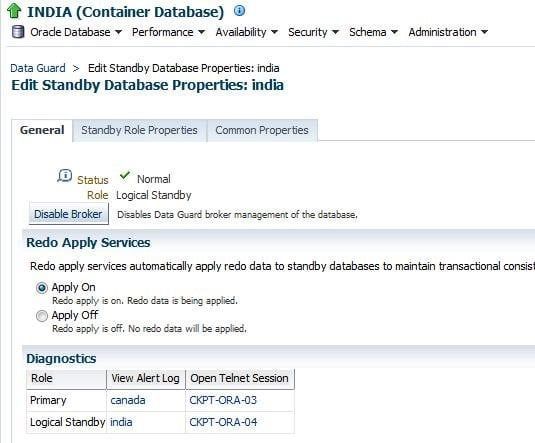Open the Schema menu
The image size is (535, 443).
point(373,32)
